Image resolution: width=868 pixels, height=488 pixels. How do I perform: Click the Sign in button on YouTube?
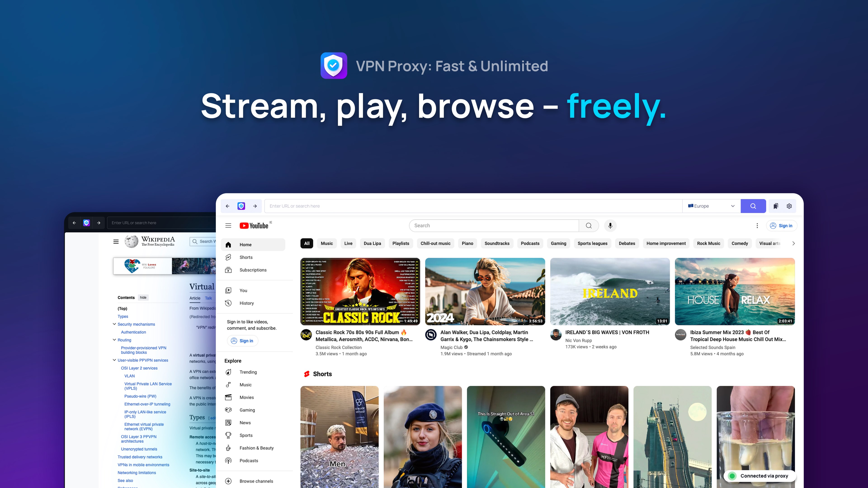pos(782,226)
